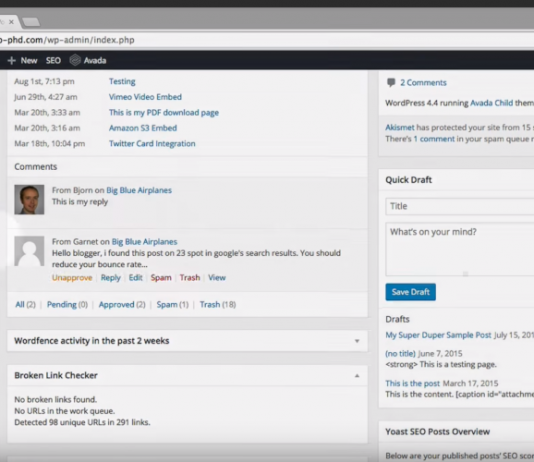The image size is (534, 462).
Task: Open the Testing post
Action: 122,81
